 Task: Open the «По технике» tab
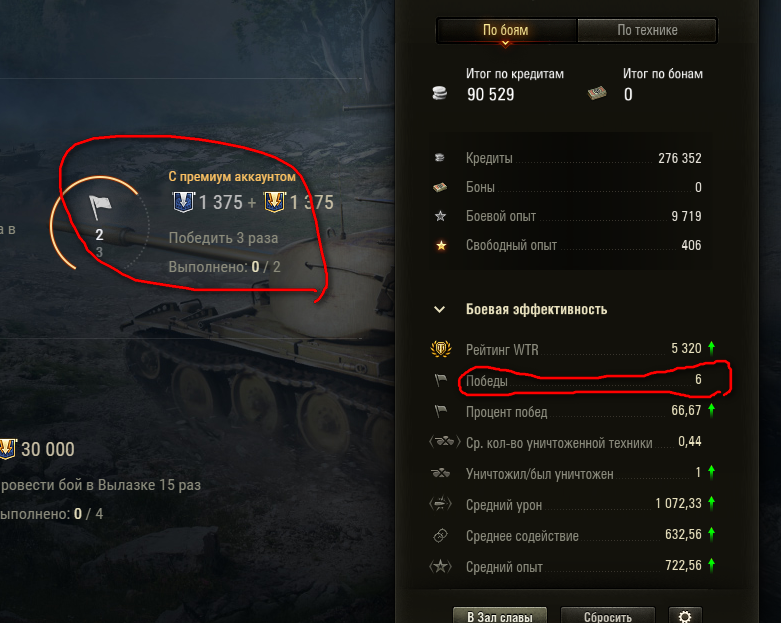(647, 30)
